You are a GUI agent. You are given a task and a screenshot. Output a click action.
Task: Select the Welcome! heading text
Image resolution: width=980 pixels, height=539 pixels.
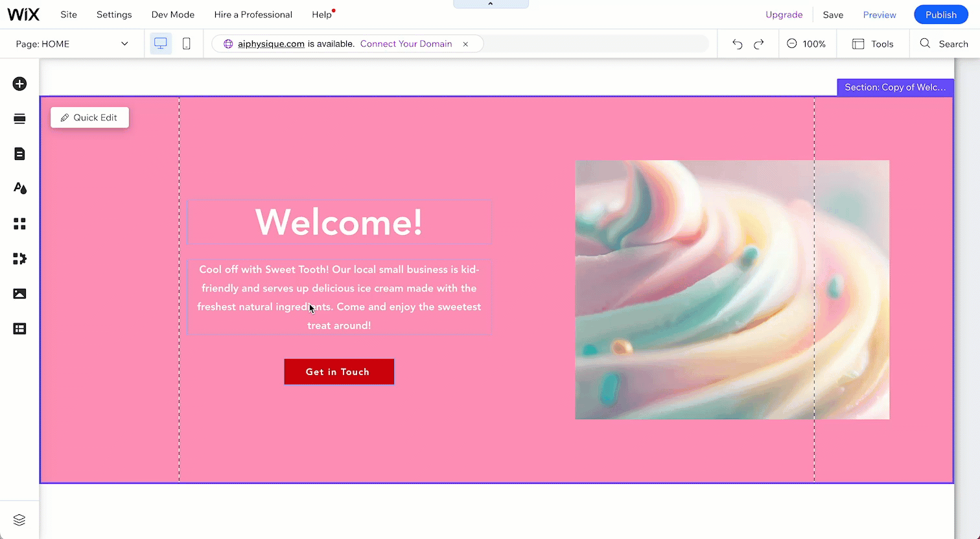click(x=339, y=222)
